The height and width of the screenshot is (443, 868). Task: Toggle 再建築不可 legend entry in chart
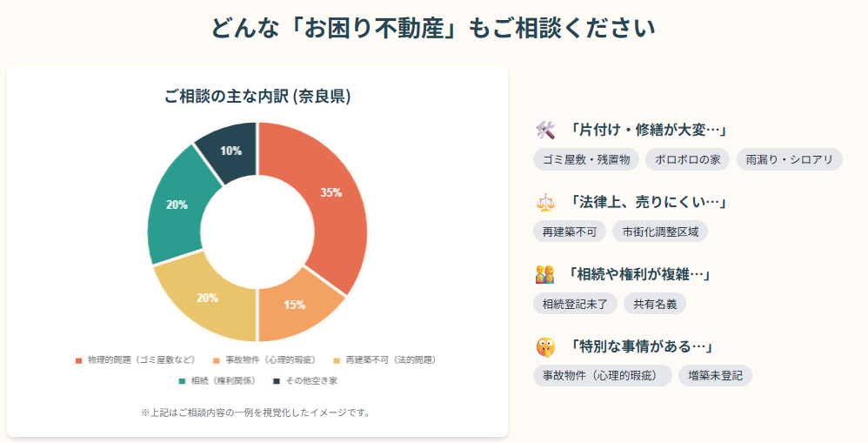pyautogui.click(x=384, y=359)
